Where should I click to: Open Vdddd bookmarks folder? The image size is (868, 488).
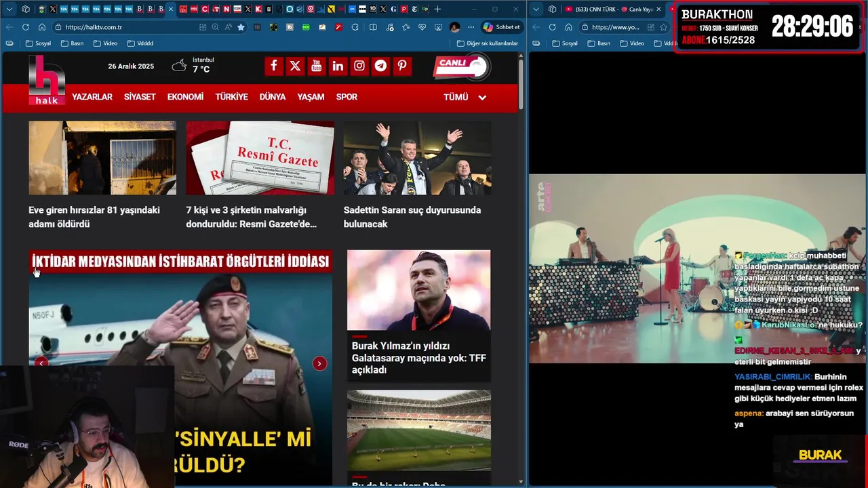click(x=140, y=43)
